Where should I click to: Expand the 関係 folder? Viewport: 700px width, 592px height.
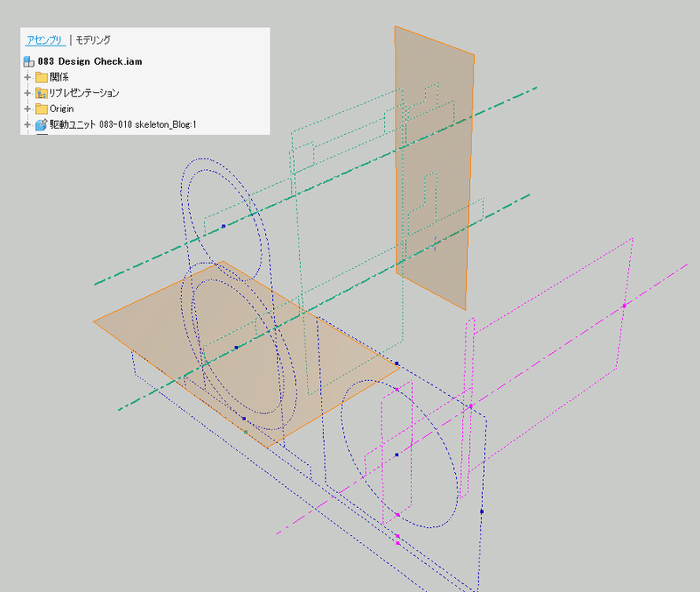[x=27, y=77]
